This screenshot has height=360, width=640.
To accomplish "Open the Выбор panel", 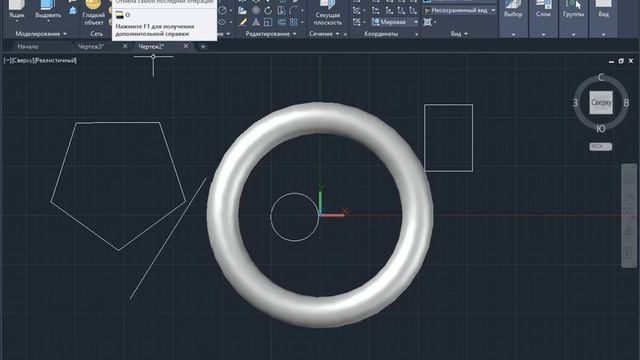I will point(513,18).
